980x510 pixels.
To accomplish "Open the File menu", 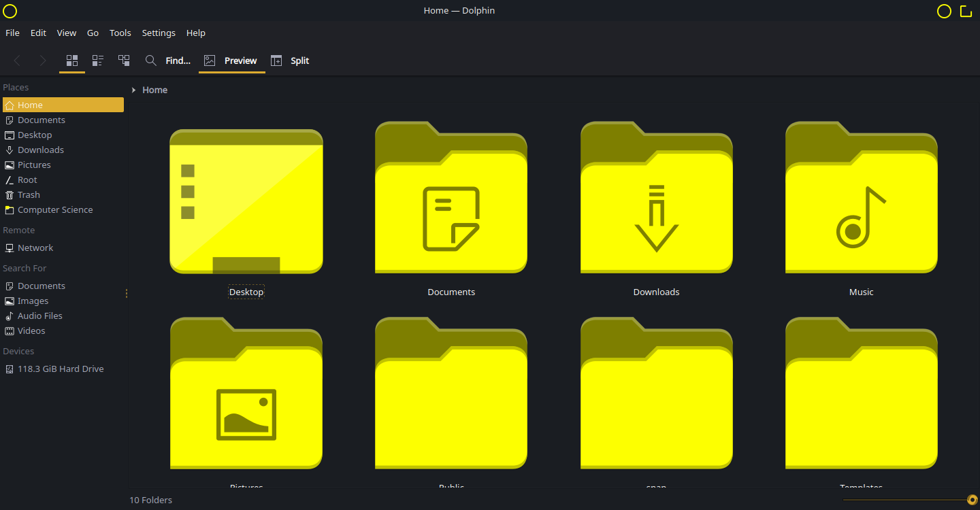I will click(x=12, y=33).
